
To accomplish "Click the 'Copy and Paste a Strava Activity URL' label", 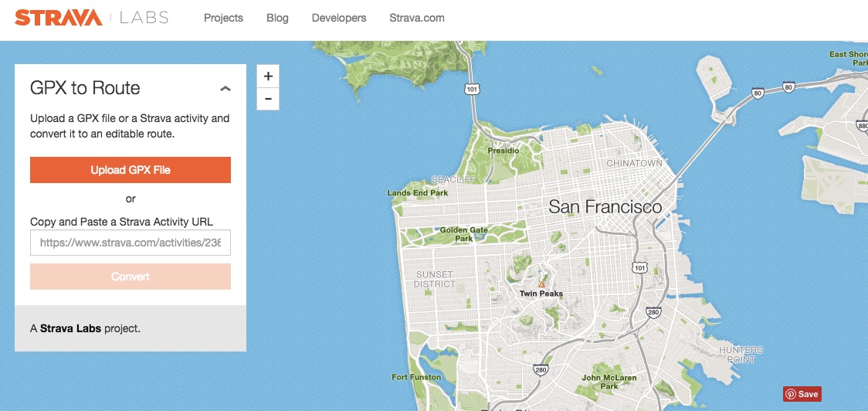I will (121, 222).
